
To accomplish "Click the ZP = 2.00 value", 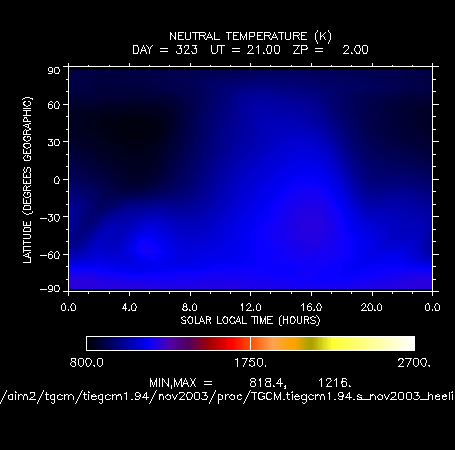I will 331,50.
